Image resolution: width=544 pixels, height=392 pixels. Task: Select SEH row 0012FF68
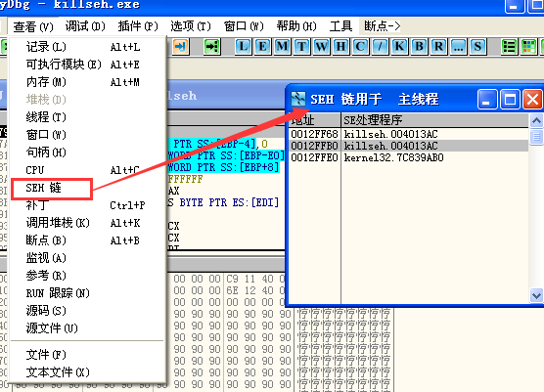tap(409, 134)
